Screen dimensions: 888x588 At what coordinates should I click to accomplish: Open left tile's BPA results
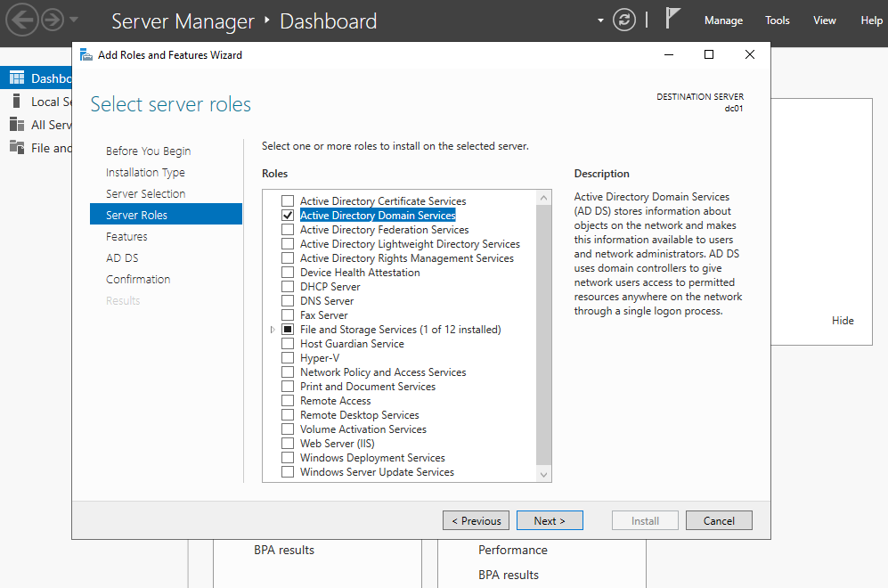click(x=284, y=550)
